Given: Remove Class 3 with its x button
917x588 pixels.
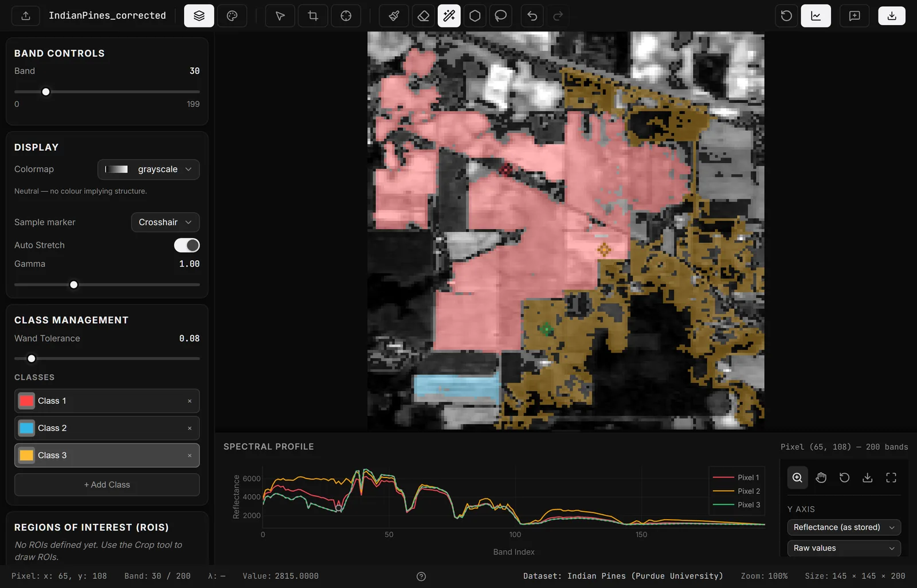Looking at the screenshot, I should (x=190, y=456).
